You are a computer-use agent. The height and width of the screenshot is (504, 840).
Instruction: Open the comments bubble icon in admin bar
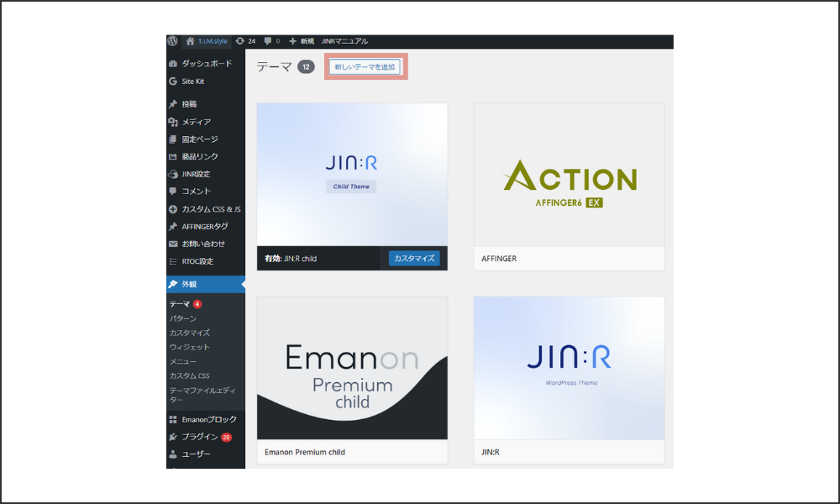[x=268, y=41]
